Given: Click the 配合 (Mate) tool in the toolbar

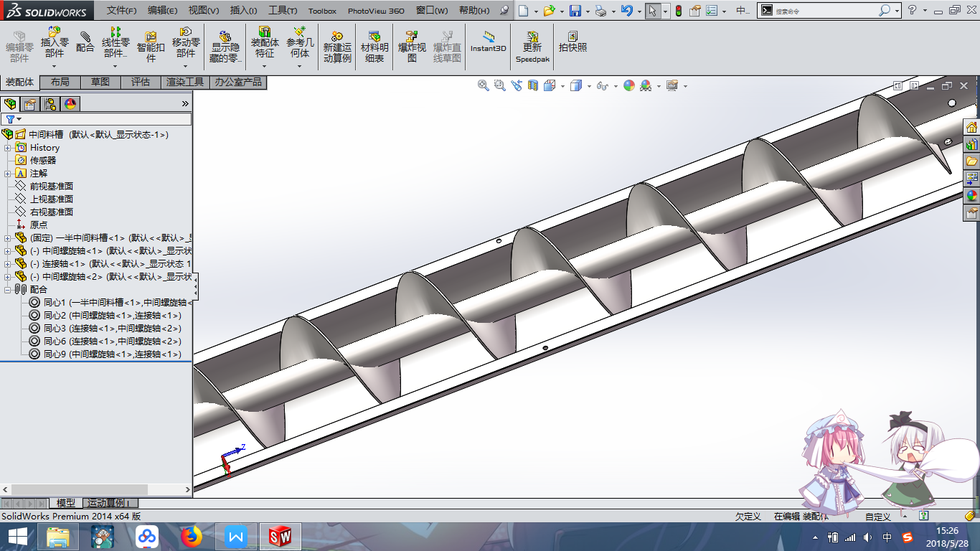Looking at the screenshot, I should click(85, 42).
